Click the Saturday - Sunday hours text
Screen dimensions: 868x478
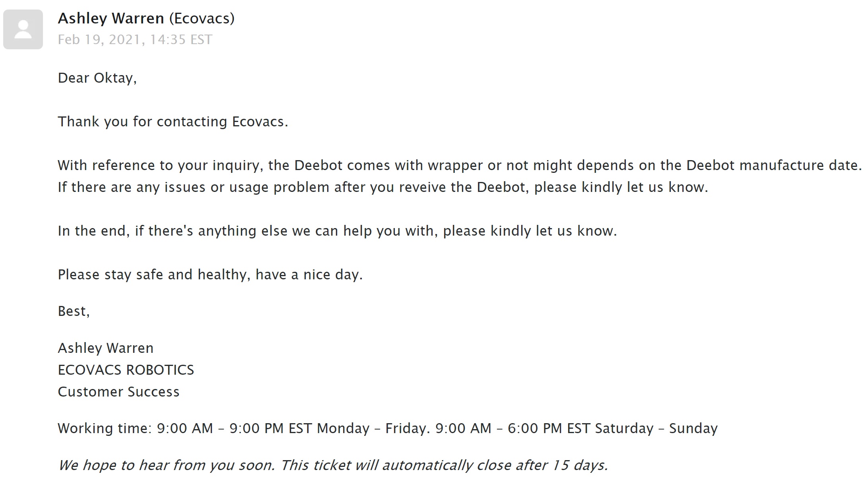tap(656, 428)
